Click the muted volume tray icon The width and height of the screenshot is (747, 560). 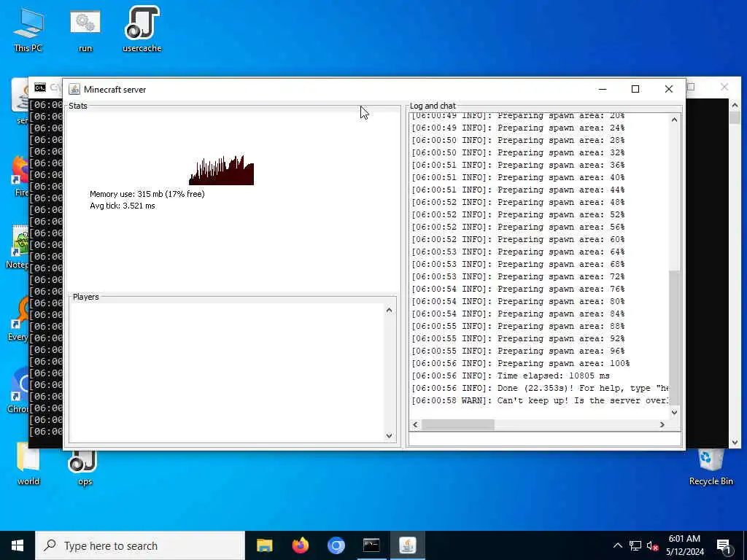click(652, 545)
